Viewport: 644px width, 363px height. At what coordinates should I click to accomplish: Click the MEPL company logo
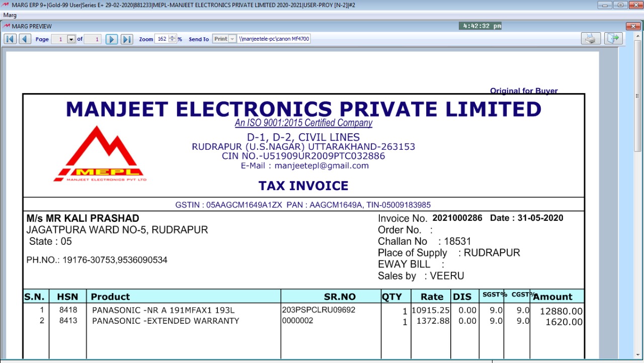pos(100,153)
